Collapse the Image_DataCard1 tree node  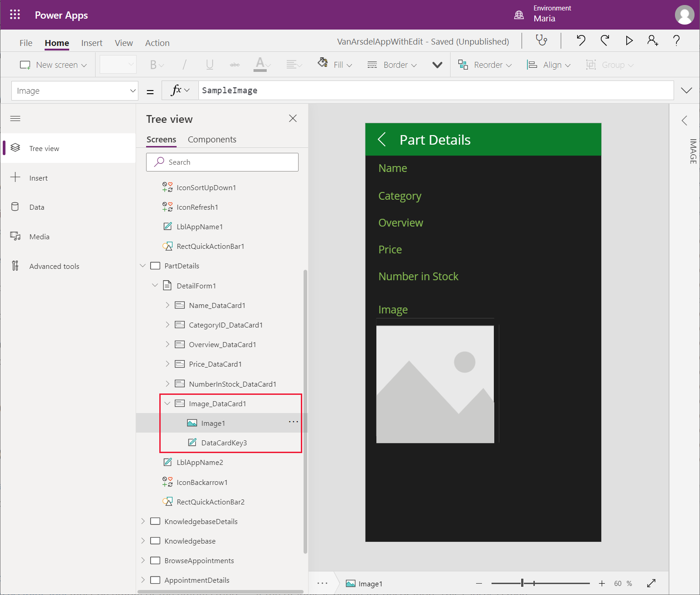(167, 403)
